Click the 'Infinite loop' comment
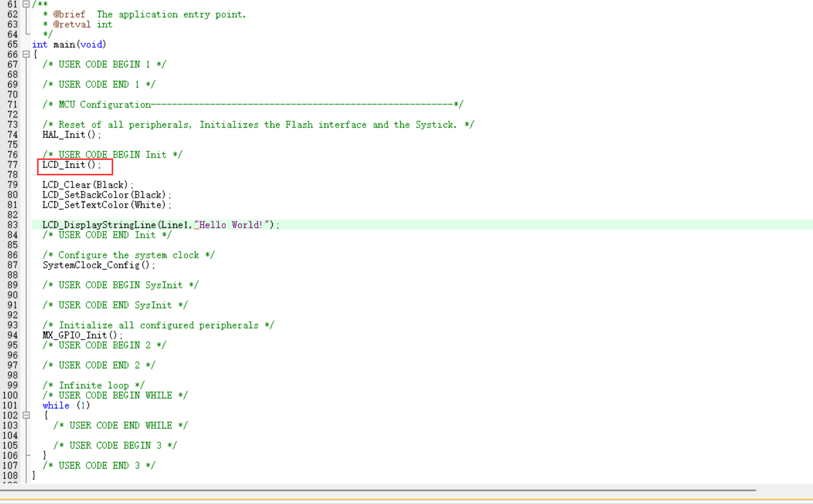The image size is (813, 504). pos(94,385)
